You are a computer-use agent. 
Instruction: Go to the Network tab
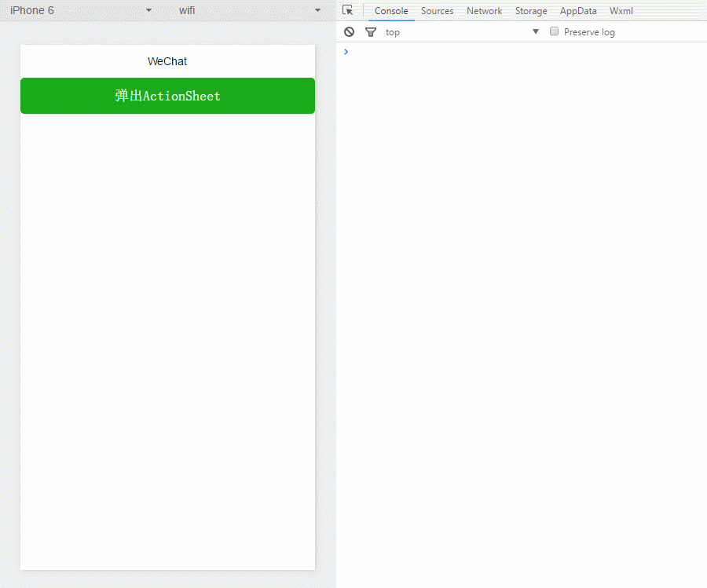pyautogui.click(x=484, y=11)
